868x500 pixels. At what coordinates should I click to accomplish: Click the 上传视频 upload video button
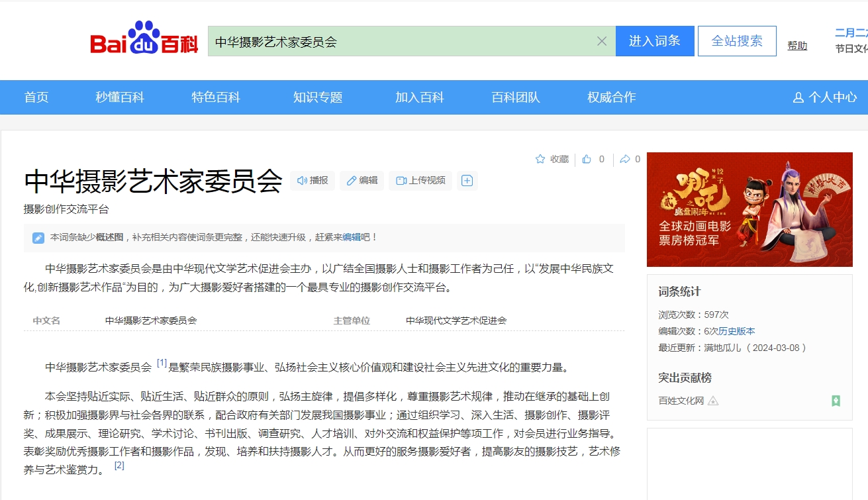[x=420, y=181]
